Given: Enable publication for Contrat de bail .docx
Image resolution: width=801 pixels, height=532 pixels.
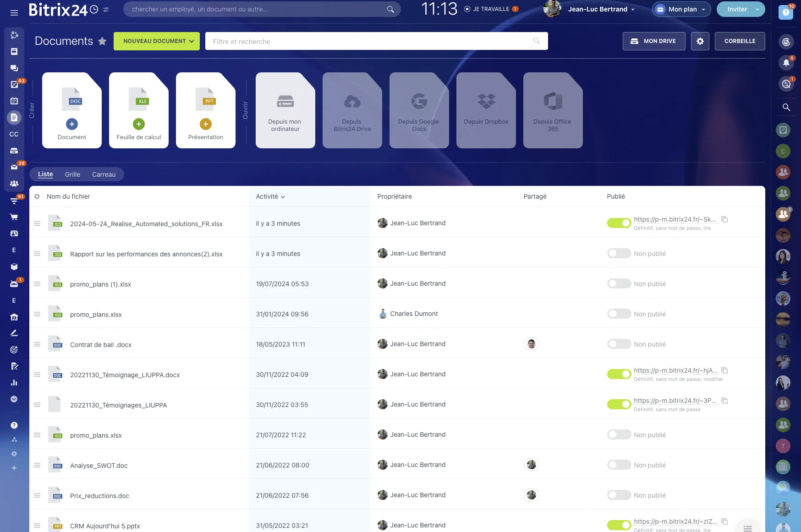Looking at the screenshot, I should tap(619, 344).
